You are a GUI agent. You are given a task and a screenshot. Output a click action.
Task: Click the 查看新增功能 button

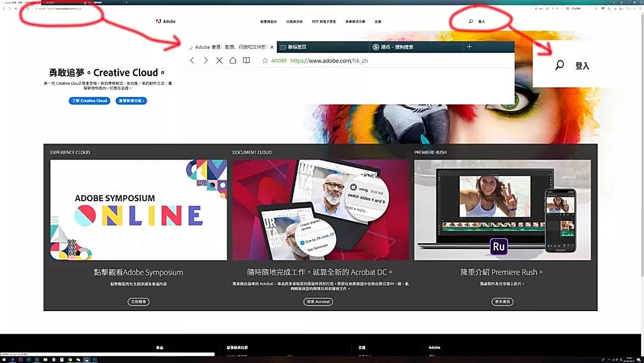pos(131,101)
